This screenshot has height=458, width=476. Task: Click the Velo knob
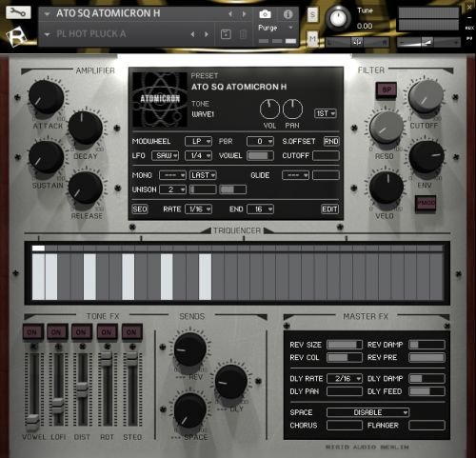point(387,188)
